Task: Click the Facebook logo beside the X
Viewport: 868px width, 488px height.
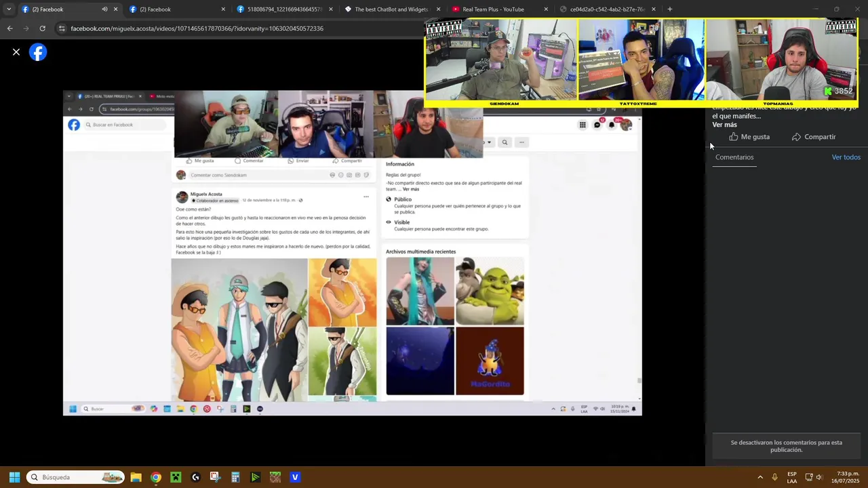Action: pos(38,52)
